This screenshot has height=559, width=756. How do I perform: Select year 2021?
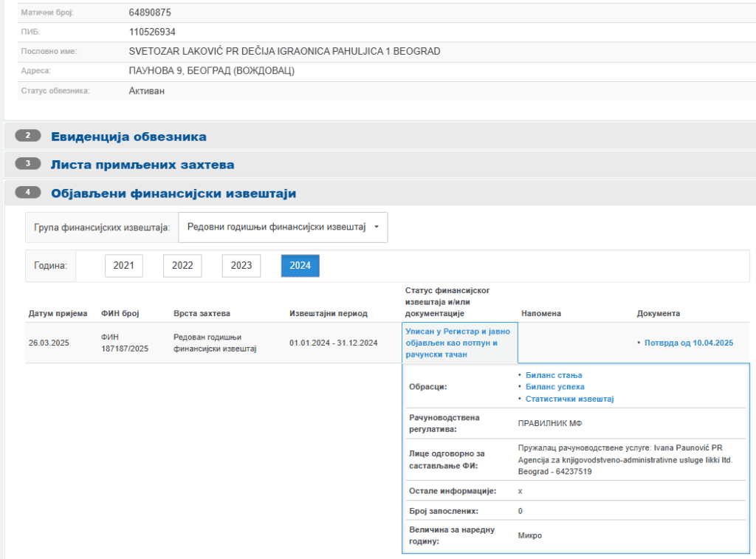click(x=123, y=266)
